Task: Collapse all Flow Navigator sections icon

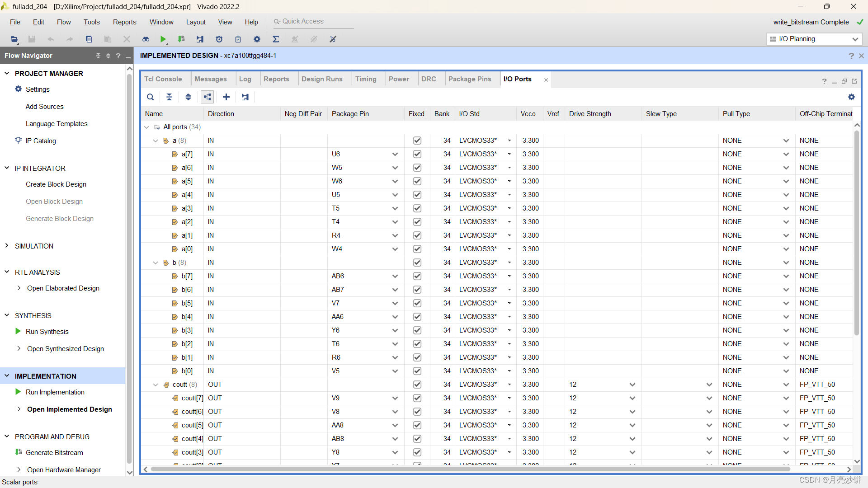Action: tap(98, 56)
